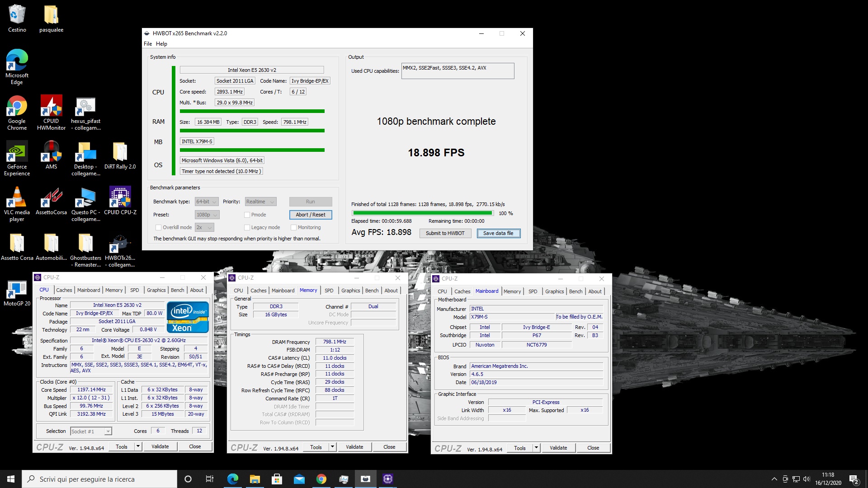Viewport: 868px width, 488px height.
Task: Launch Microsoft Edge desktop shortcut
Action: pyautogui.click(x=17, y=66)
